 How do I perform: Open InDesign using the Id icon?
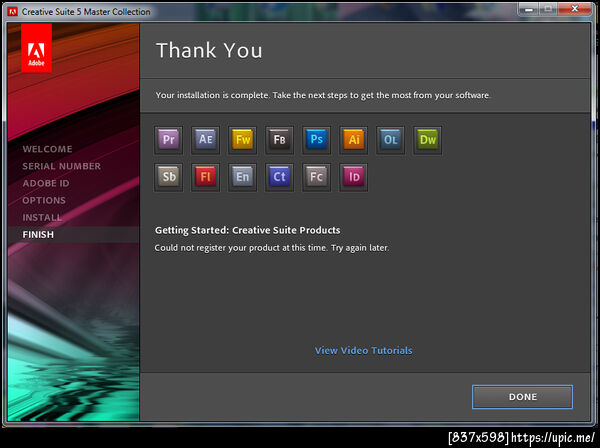353,177
